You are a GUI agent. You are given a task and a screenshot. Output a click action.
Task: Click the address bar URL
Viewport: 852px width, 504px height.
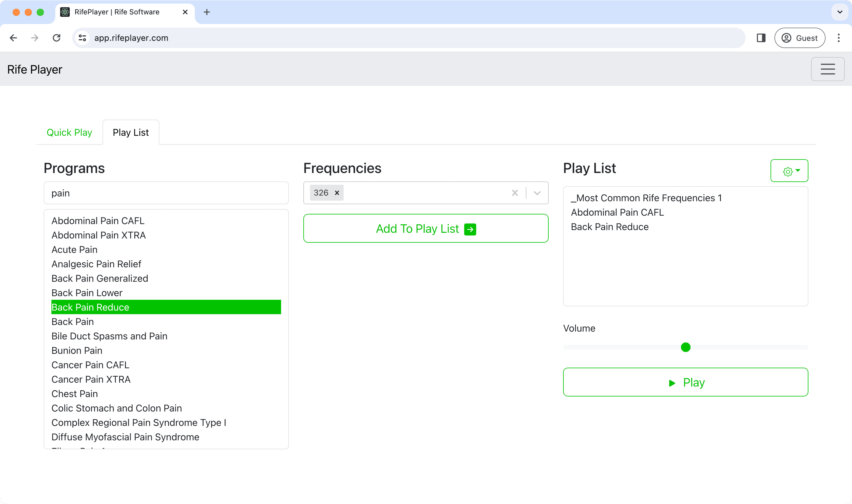131,38
